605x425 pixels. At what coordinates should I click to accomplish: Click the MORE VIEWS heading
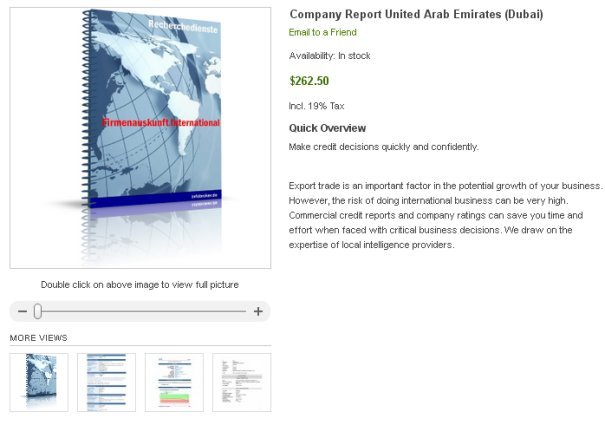(39, 338)
